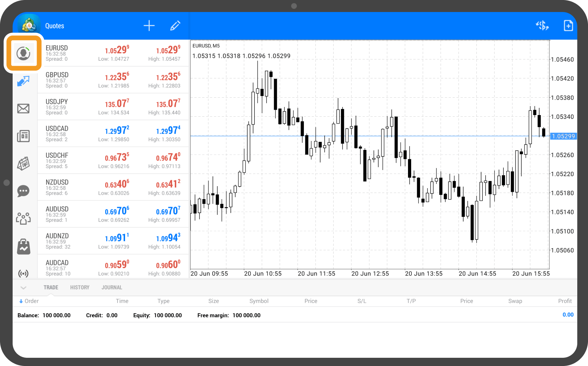Screen dimensions: 588x366
Task: Open the Market shopping bag icon
Action: (23, 247)
